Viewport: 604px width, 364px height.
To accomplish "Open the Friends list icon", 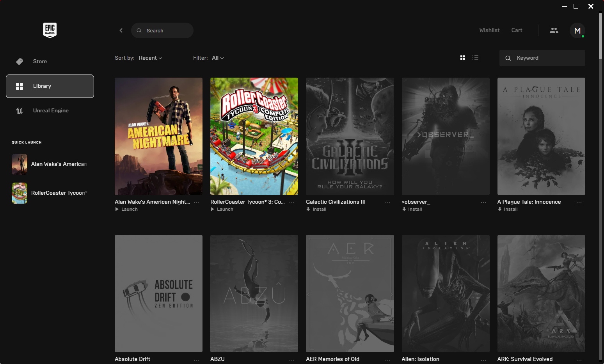I will (554, 30).
